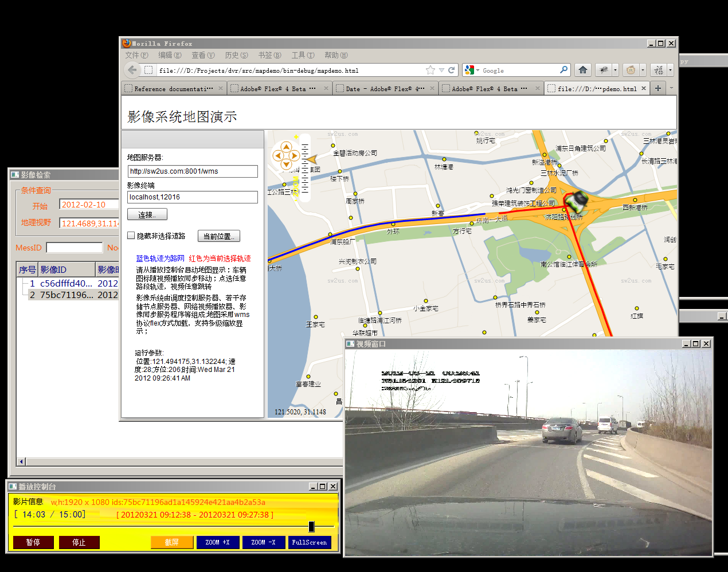Open the 工具 menu
Screen dimensions: 728x572
(x=303, y=55)
